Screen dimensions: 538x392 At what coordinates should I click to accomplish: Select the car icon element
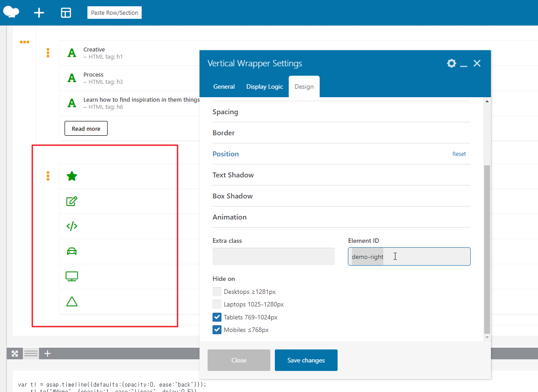click(72, 251)
